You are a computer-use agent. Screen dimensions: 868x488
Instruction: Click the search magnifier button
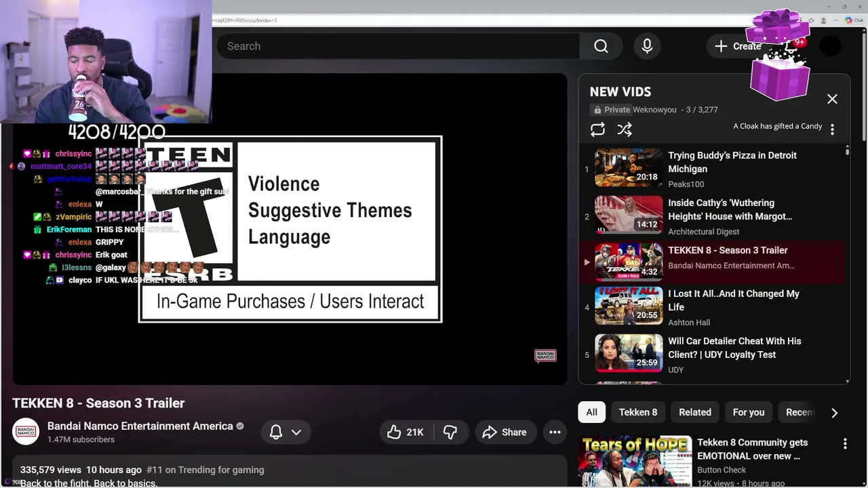(601, 46)
